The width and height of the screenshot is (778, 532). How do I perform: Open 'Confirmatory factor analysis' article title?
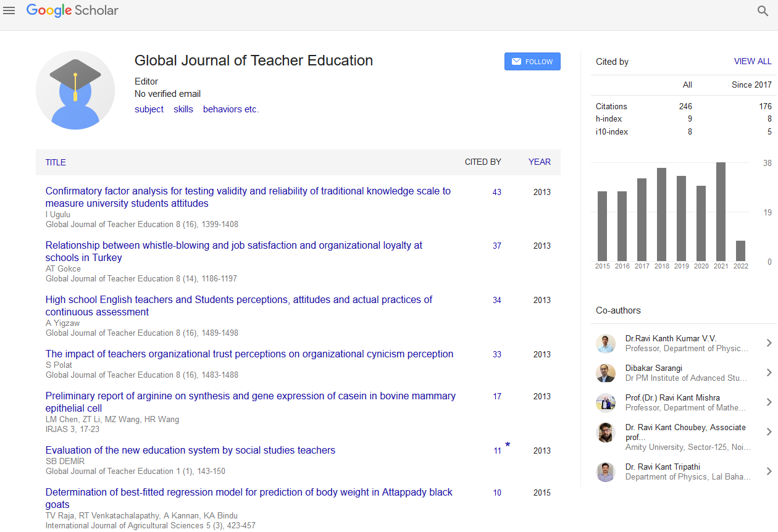tap(248, 197)
